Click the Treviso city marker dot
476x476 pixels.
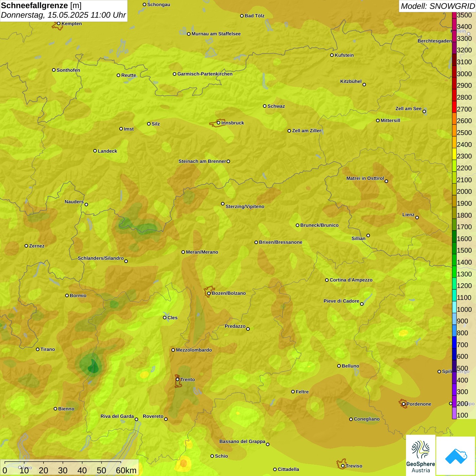(x=343, y=466)
